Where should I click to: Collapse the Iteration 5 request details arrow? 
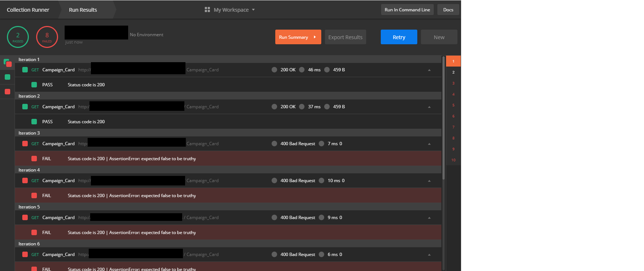coord(429,218)
